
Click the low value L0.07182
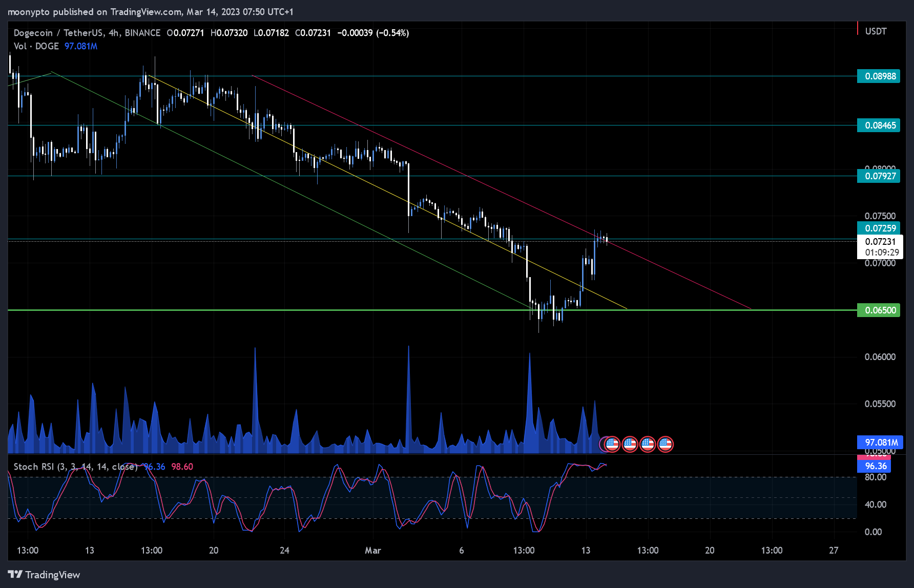coord(271,33)
